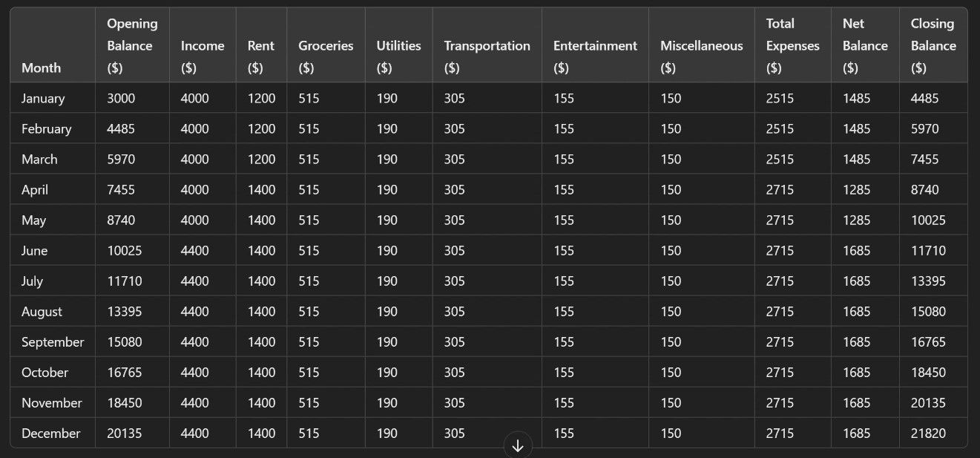Click the Closing Balance ($) header

pyautogui.click(x=933, y=45)
